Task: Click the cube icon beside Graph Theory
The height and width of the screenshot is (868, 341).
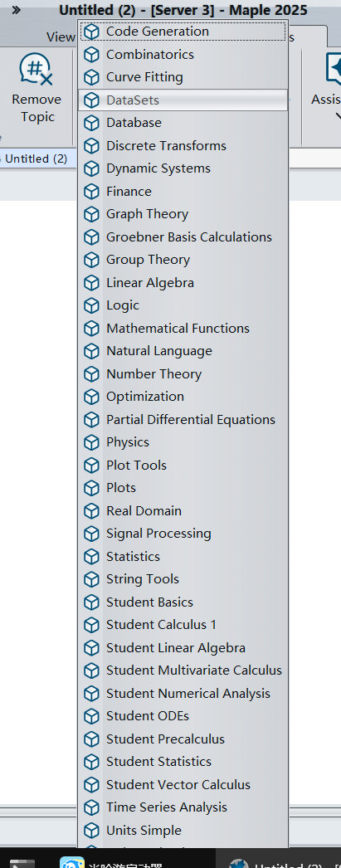Action: coord(91,214)
